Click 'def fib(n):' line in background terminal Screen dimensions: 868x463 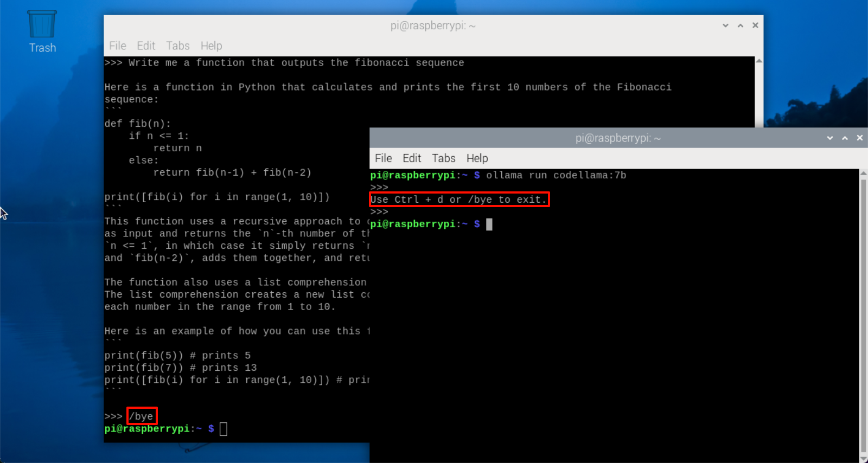click(x=137, y=124)
